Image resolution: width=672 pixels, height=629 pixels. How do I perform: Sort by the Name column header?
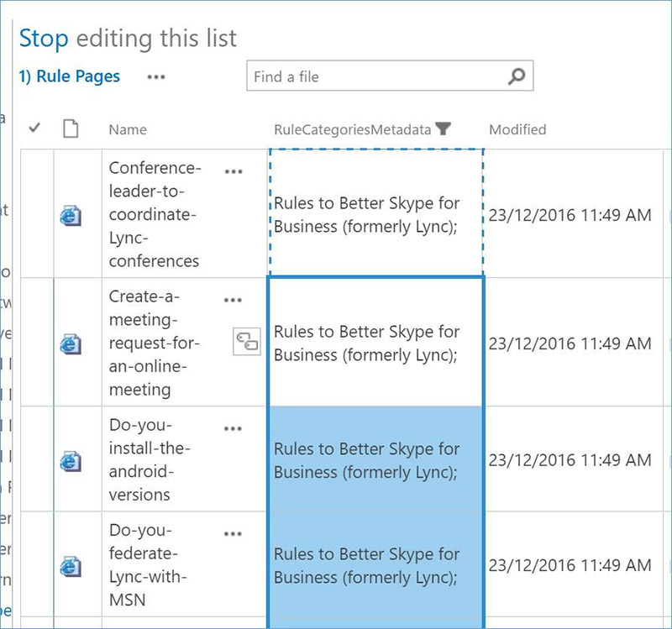(x=128, y=129)
